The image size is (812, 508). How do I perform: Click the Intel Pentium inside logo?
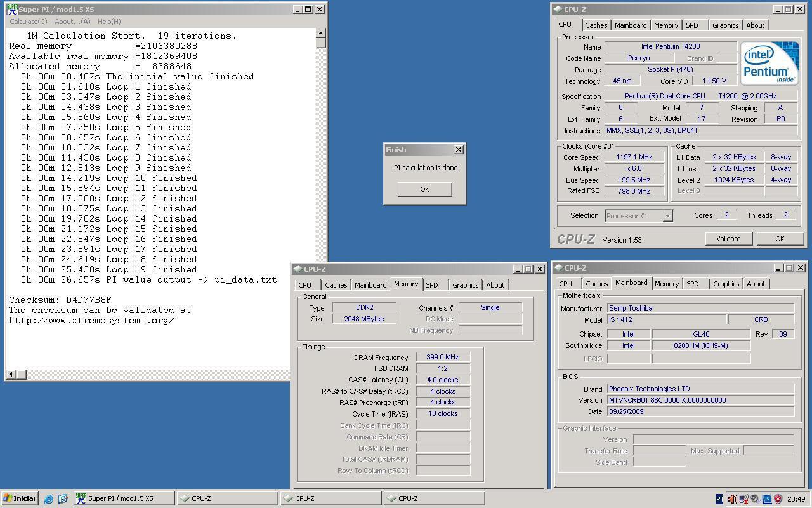tap(769, 62)
